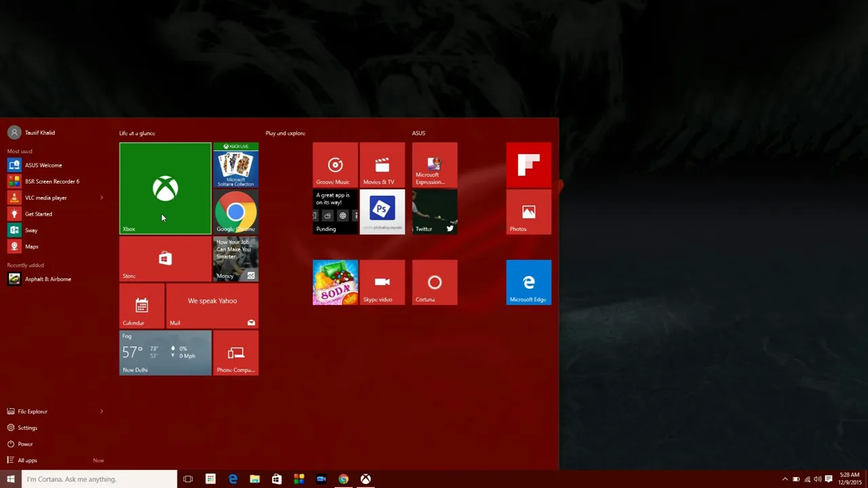Open the colorful squares taskbar app
The image size is (868, 488).
(x=299, y=479)
